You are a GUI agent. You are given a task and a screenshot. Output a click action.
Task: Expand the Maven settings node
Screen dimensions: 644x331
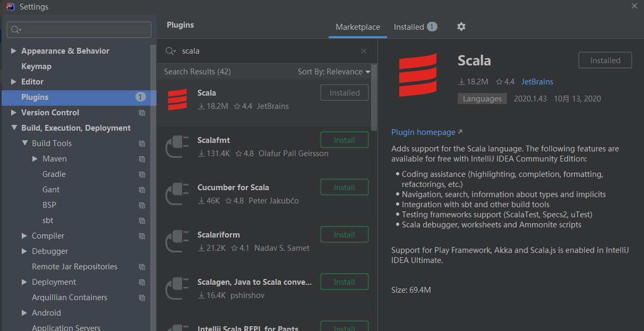tap(35, 159)
